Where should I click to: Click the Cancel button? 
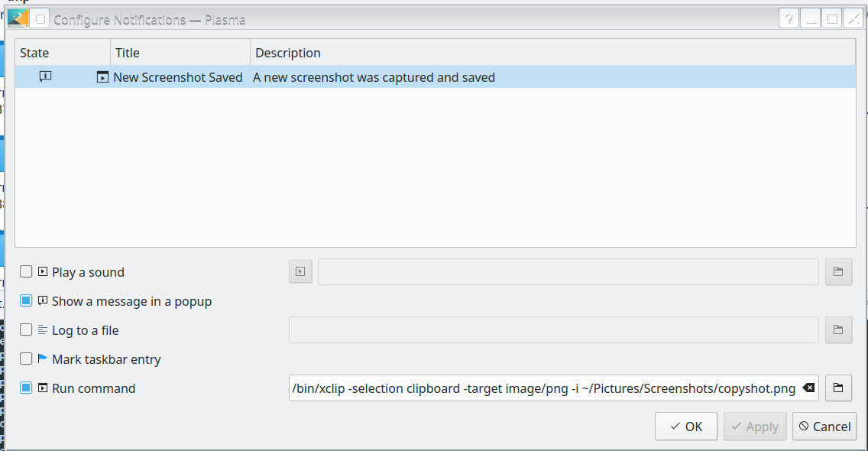[x=824, y=427]
